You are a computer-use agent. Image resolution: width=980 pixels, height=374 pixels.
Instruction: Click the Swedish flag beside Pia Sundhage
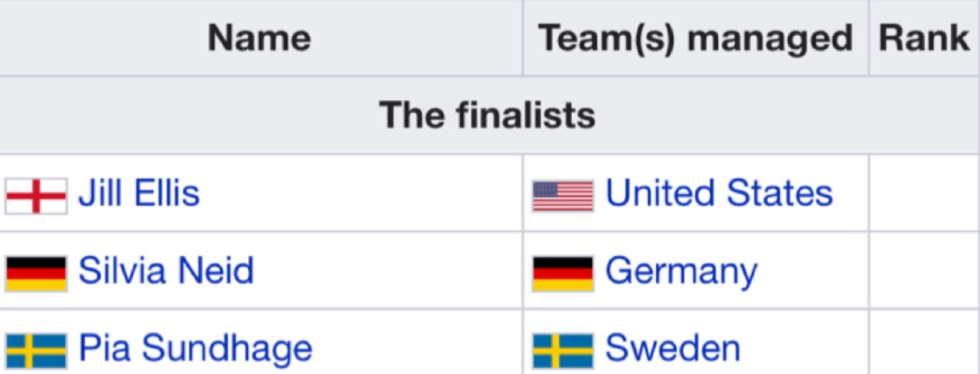36,351
